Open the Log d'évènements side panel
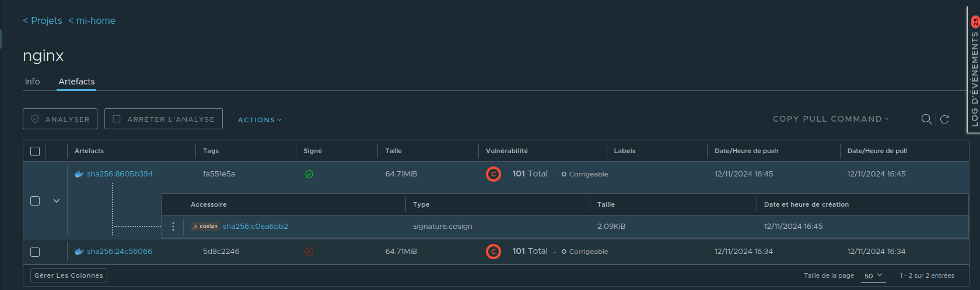980x290 pixels. pyautogui.click(x=974, y=70)
